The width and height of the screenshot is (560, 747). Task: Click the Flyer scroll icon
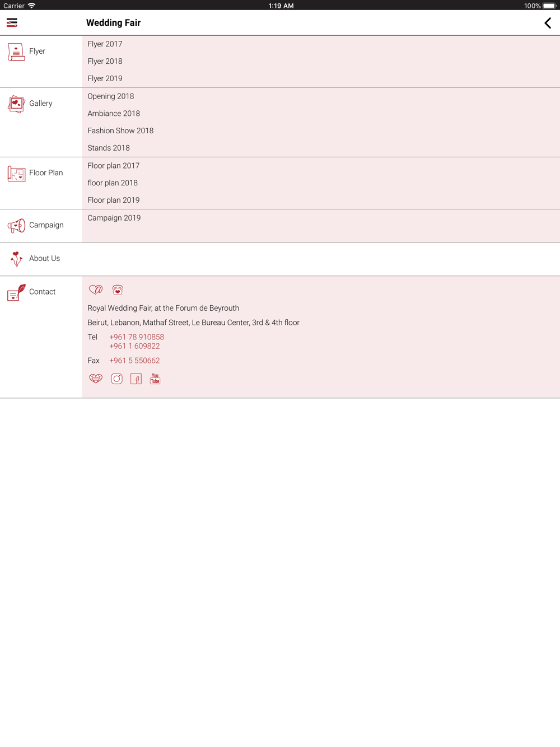(x=16, y=52)
